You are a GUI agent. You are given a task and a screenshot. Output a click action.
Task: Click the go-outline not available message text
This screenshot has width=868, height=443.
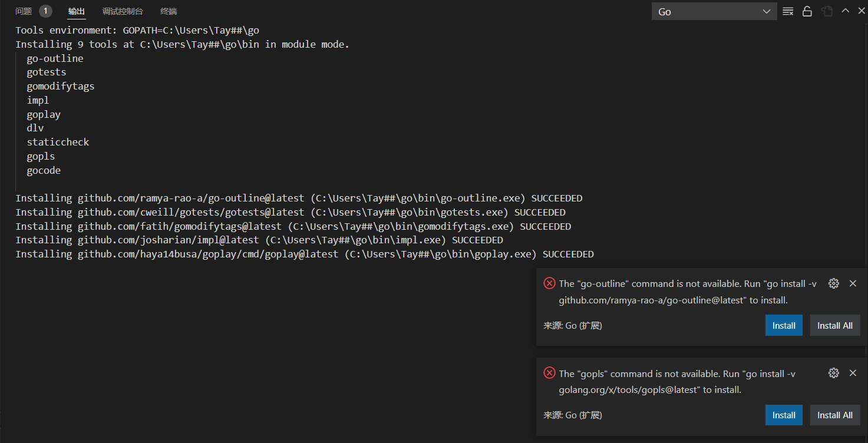coord(688,292)
